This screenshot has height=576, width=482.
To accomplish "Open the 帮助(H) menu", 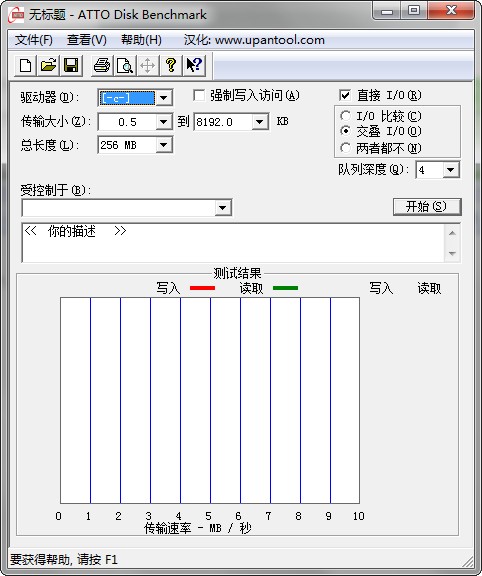I will point(141,40).
